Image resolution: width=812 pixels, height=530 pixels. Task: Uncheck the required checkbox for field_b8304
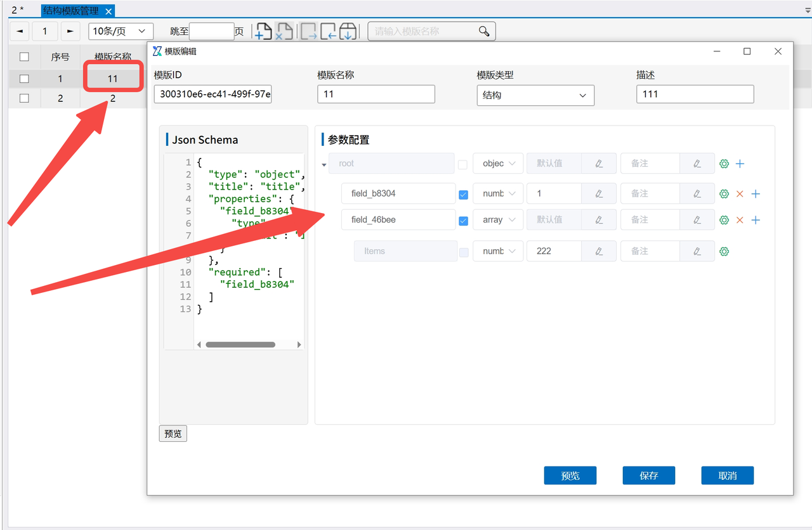463,195
